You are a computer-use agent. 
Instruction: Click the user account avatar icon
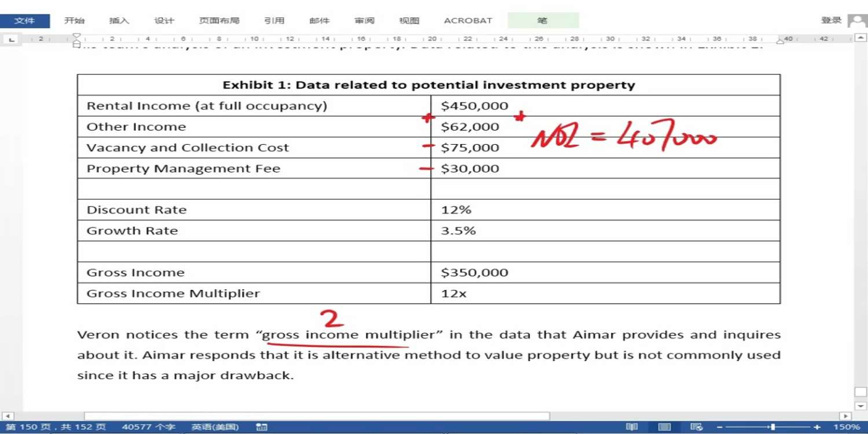[x=857, y=21]
